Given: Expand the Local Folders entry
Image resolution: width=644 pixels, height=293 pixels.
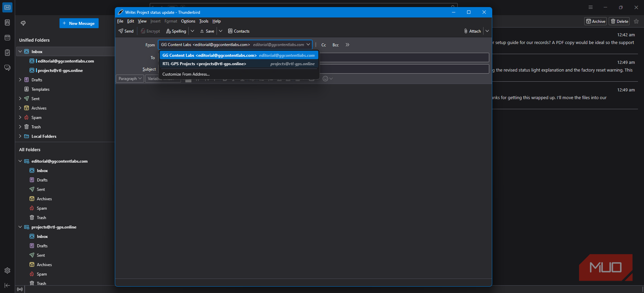Looking at the screenshot, I should (x=20, y=136).
